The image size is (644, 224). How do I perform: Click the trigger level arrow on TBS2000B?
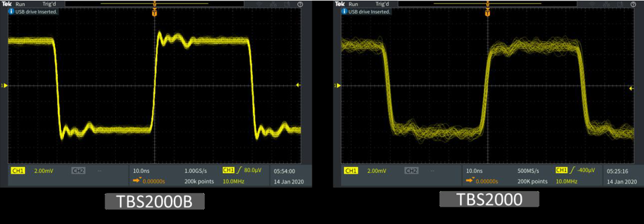pyautogui.click(x=299, y=85)
